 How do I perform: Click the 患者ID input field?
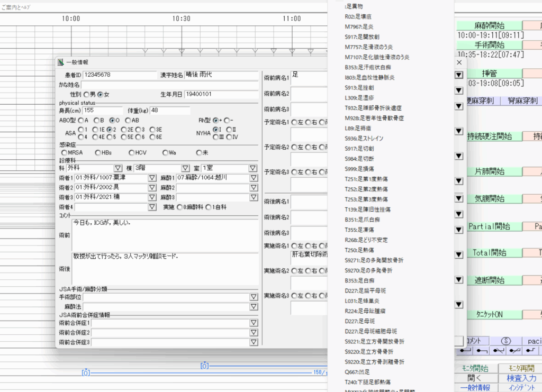[x=120, y=75]
